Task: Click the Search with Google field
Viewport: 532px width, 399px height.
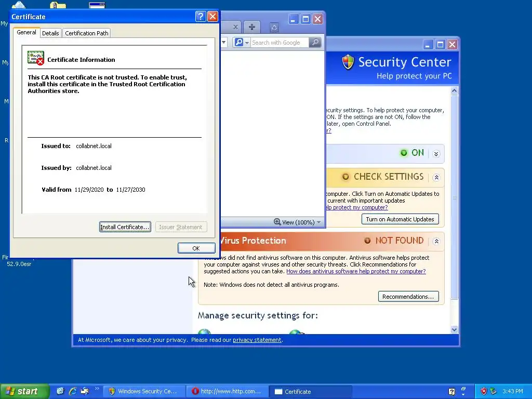Action: click(280, 43)
